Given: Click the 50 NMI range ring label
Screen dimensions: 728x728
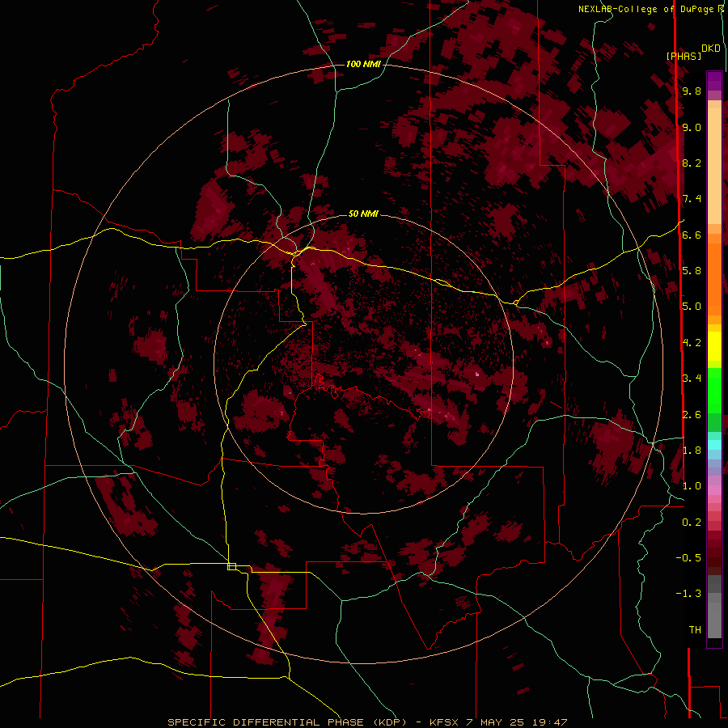Looking at the screenshot, I should point(363,214).
